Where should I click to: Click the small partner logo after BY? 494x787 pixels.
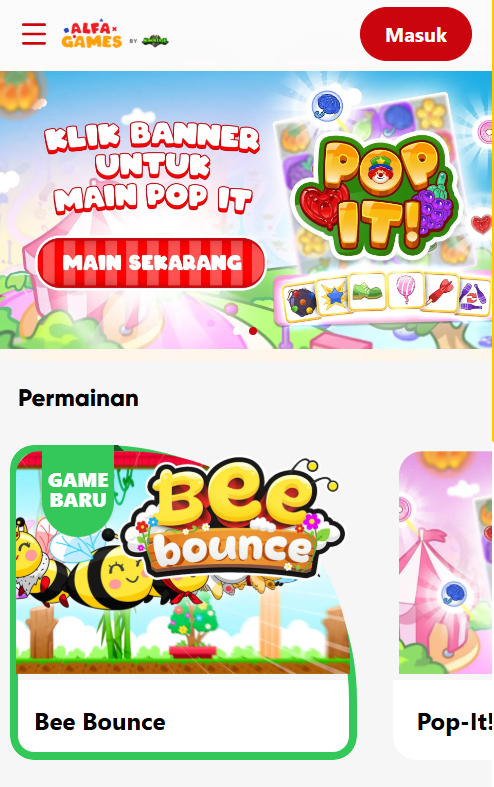pos(155,41)
